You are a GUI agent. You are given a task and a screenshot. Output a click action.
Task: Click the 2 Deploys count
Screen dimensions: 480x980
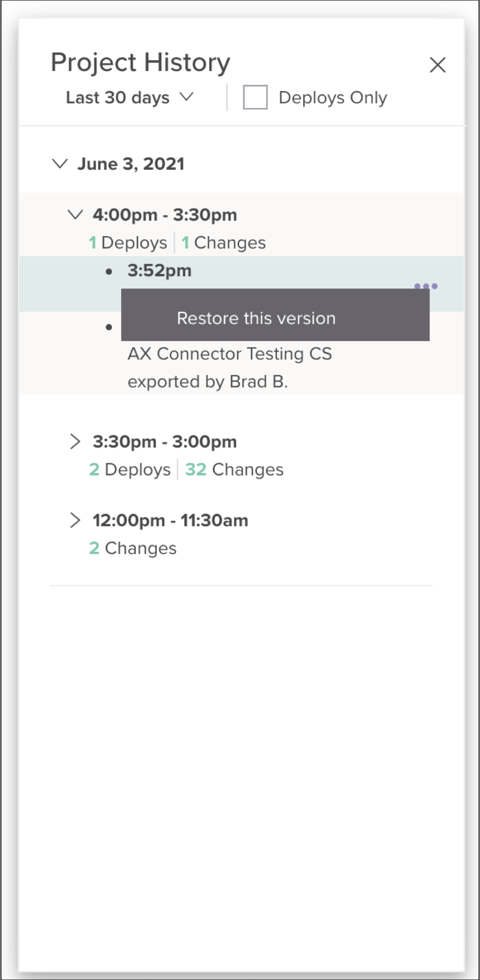pos(130,469)
